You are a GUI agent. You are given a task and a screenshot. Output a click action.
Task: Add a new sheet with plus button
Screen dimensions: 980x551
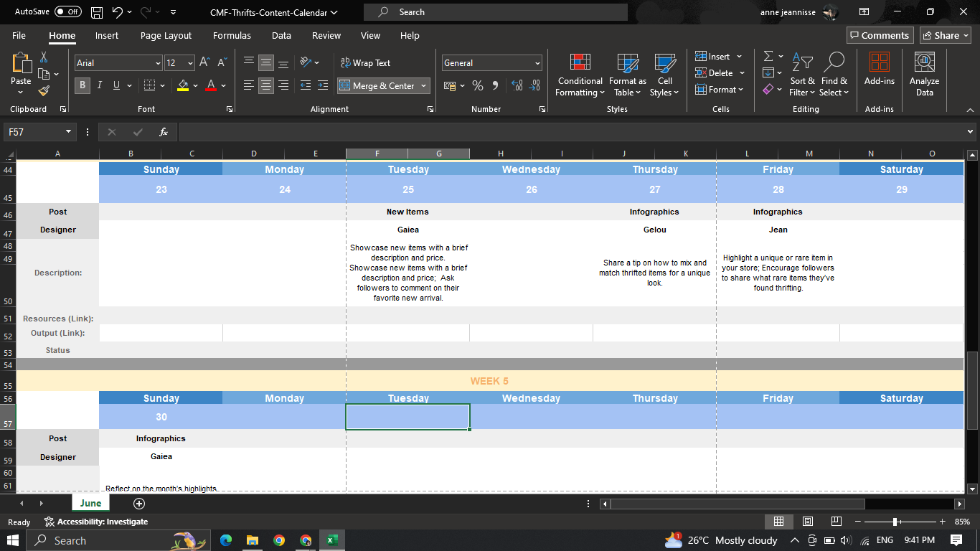point(139,504)
